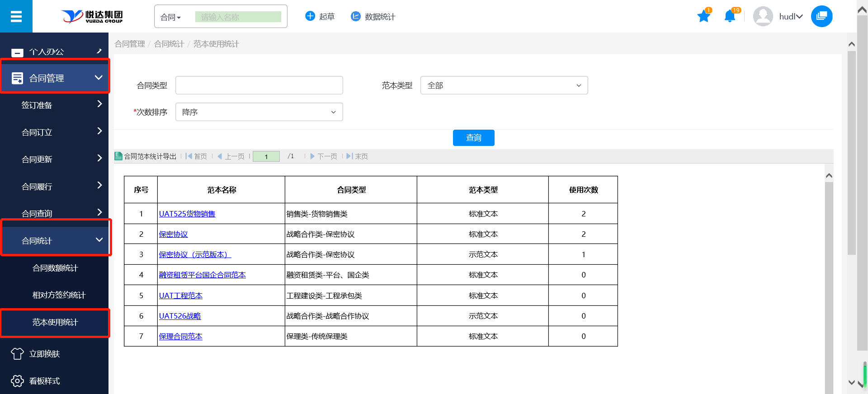Open the 次数排序 dropdown
The height and width of the screenshot is (394, 868).
click(259, 112)
